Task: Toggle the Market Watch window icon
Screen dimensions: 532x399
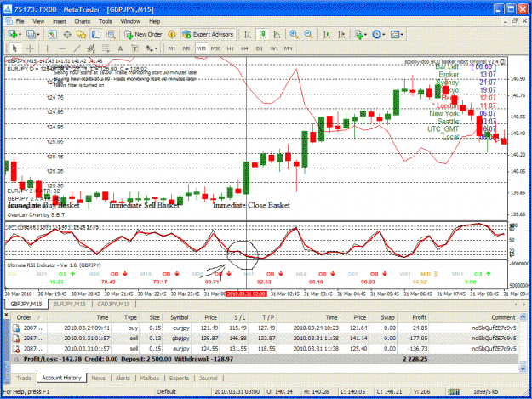Action: [x=52, y=34]
